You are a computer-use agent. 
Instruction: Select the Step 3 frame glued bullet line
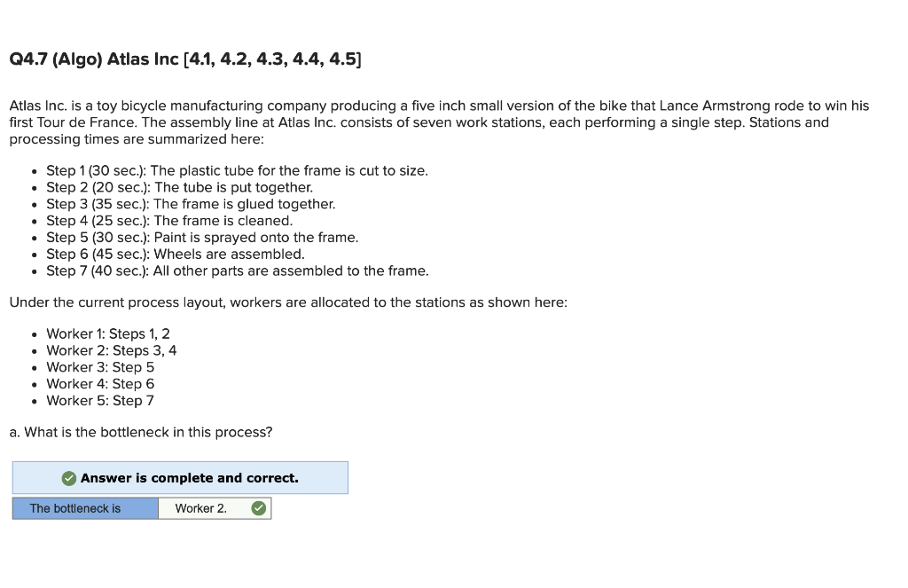191,204
